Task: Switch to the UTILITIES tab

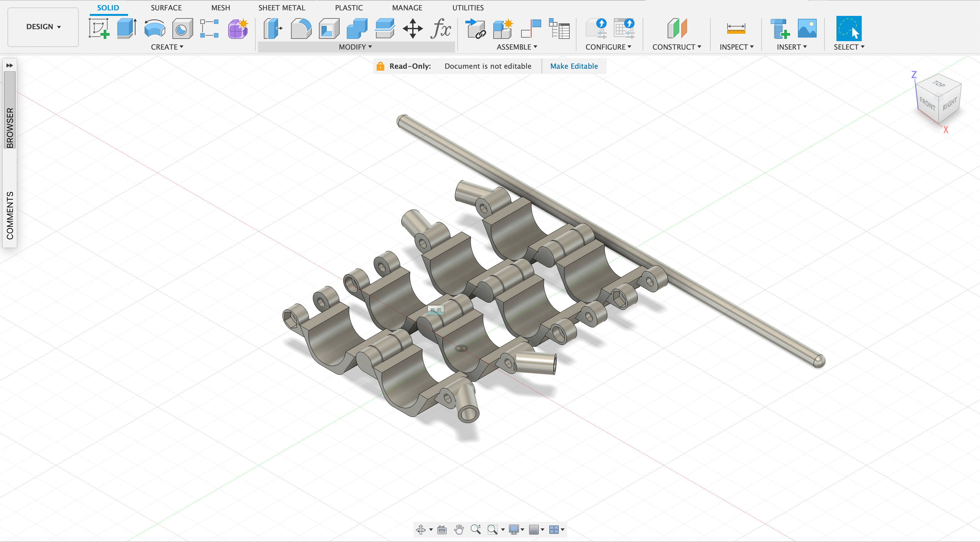Action: pyautogui.click(x=468, y=7)
